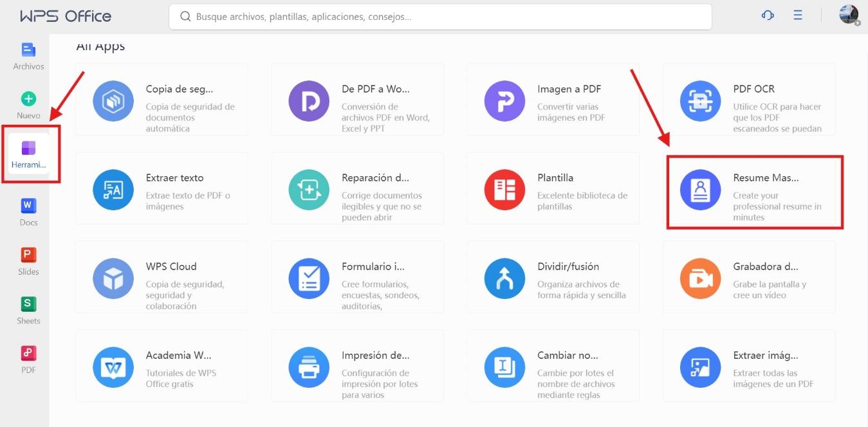868x427 pixels.
Task: Click the 'Plantilla' title text
Action: tap(555, 177)
